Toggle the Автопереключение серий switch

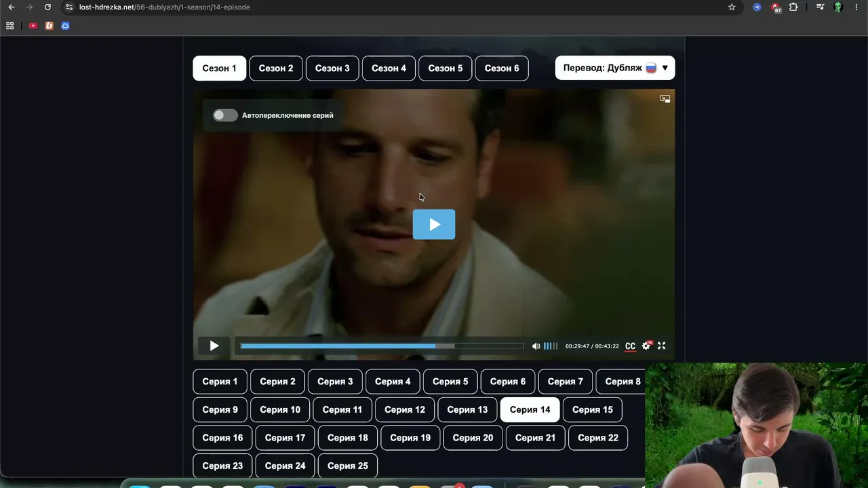225,115
